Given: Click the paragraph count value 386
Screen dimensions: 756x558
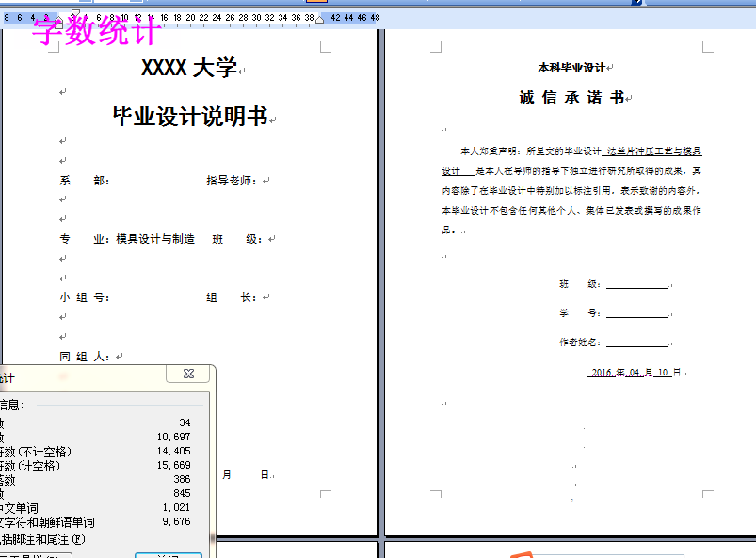Looking at the screenshot, I should [182, 479].
